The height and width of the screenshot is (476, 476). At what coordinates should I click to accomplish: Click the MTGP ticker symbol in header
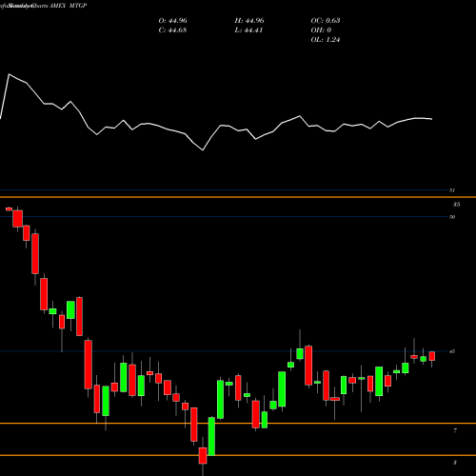(78, 6)
